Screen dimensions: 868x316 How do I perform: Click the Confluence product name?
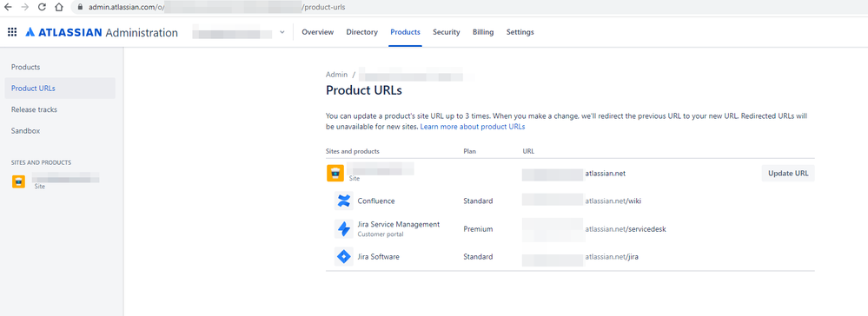coord(376,201)
